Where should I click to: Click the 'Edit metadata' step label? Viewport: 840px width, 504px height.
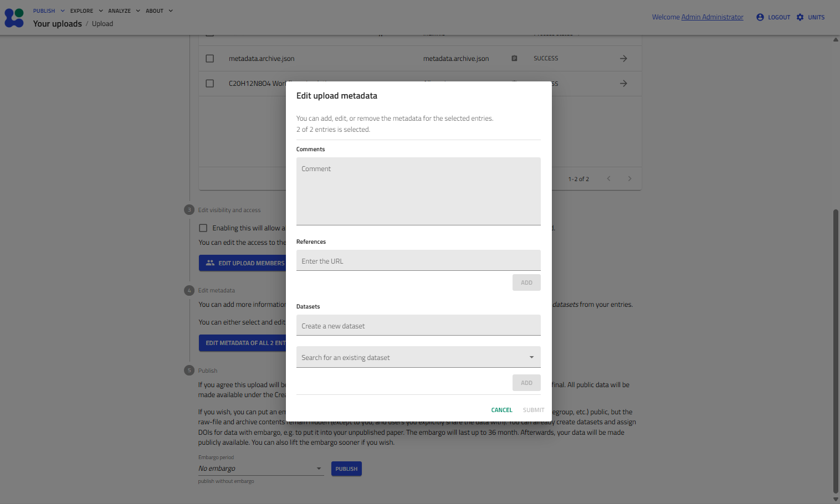pos(217,290)
